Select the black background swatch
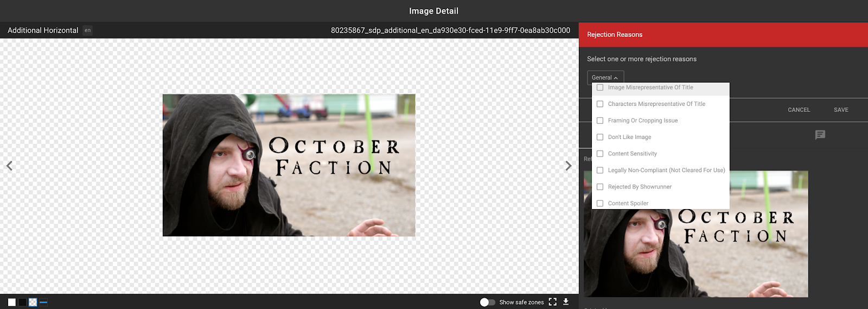Image resolution: width=868 pixels, height=309 pixels. pos(22,302)
